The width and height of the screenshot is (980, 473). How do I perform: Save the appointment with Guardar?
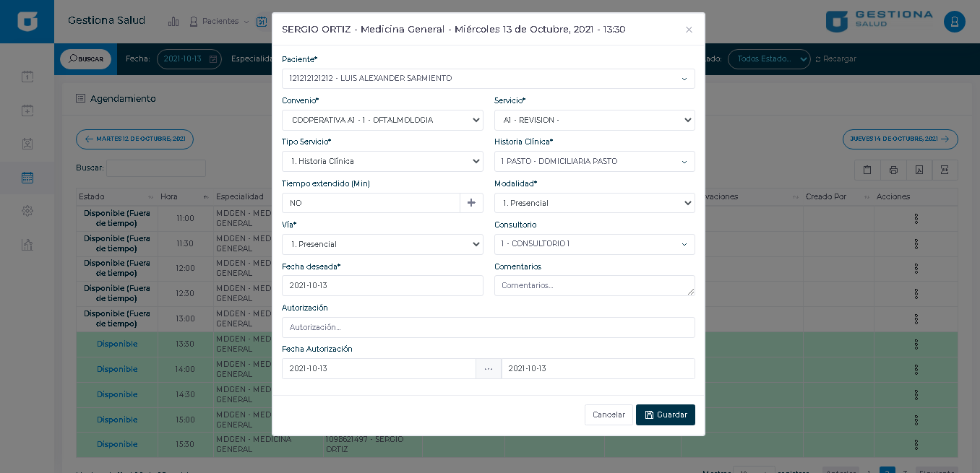coord(665,415)
